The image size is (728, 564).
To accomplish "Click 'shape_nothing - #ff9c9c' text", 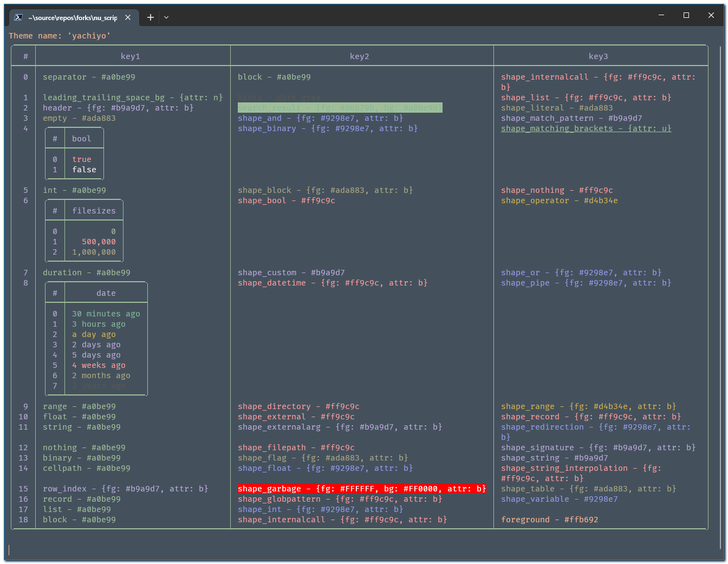I will tap(557, 190).
